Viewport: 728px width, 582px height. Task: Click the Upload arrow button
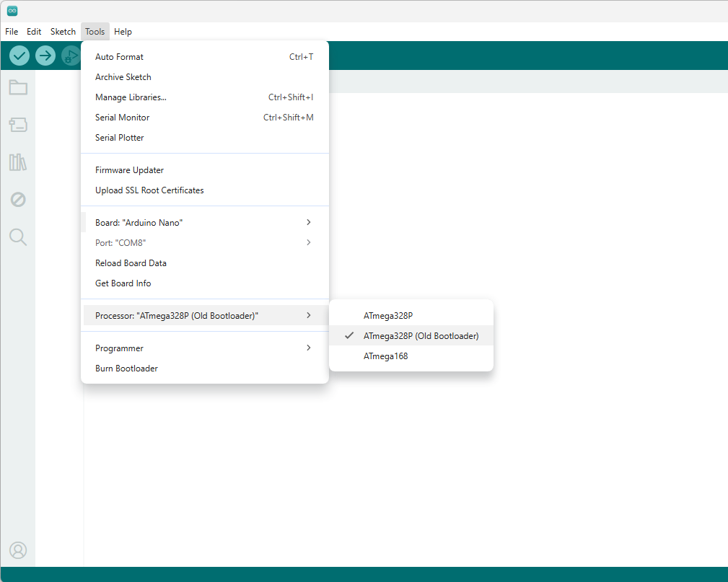point(45,56)
